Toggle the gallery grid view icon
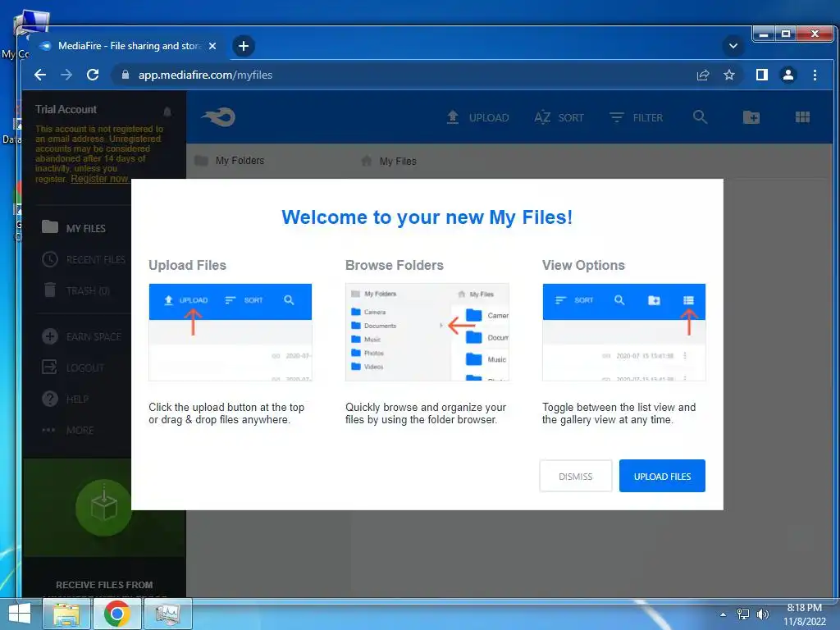Viewport: 840px width, 630px height. click(x=802, y=116)
